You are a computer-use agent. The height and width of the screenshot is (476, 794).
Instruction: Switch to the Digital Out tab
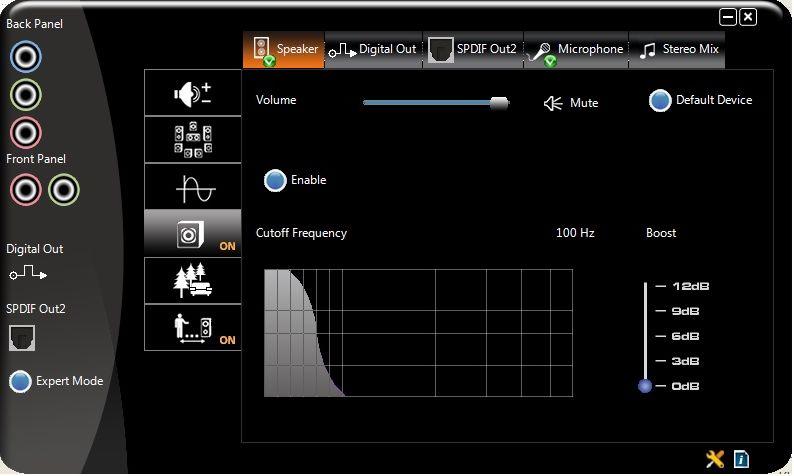pyautogui.click(x=373, y=50)
